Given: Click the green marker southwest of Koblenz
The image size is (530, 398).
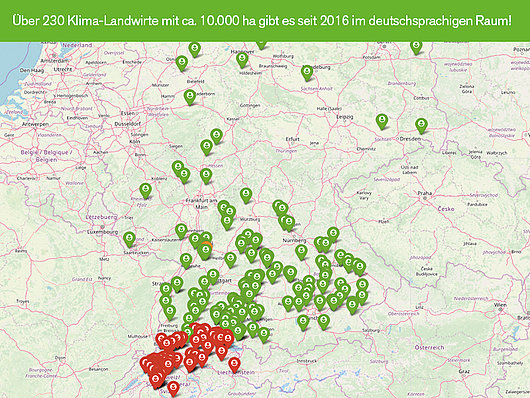Looking at the screenshot, I should pyautogui.click(x=146, y=191).
